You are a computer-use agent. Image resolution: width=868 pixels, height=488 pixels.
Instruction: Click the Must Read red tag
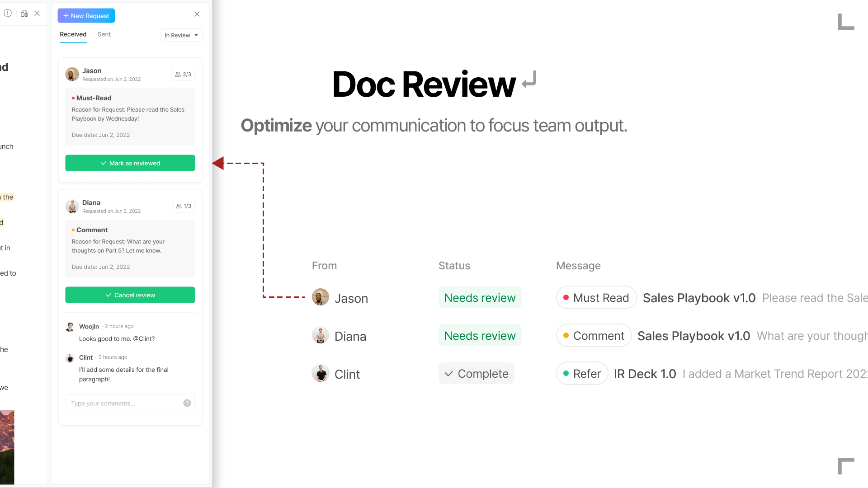coord(596,298)
